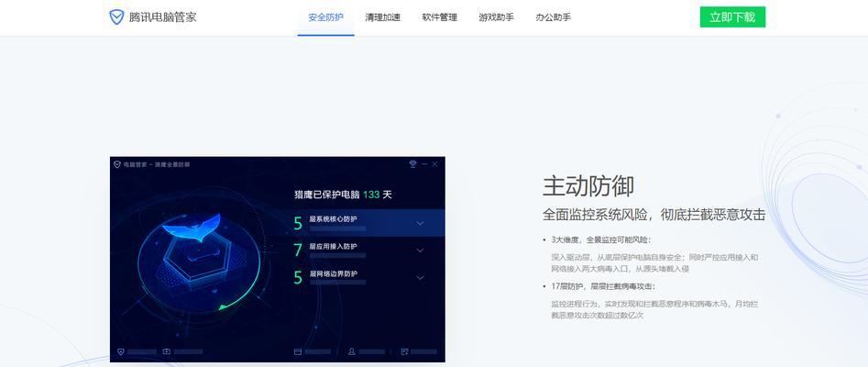Expand the 层应用接入防护 chevron
Viewport: 868px width, 367px height.
tap(420, 250)
